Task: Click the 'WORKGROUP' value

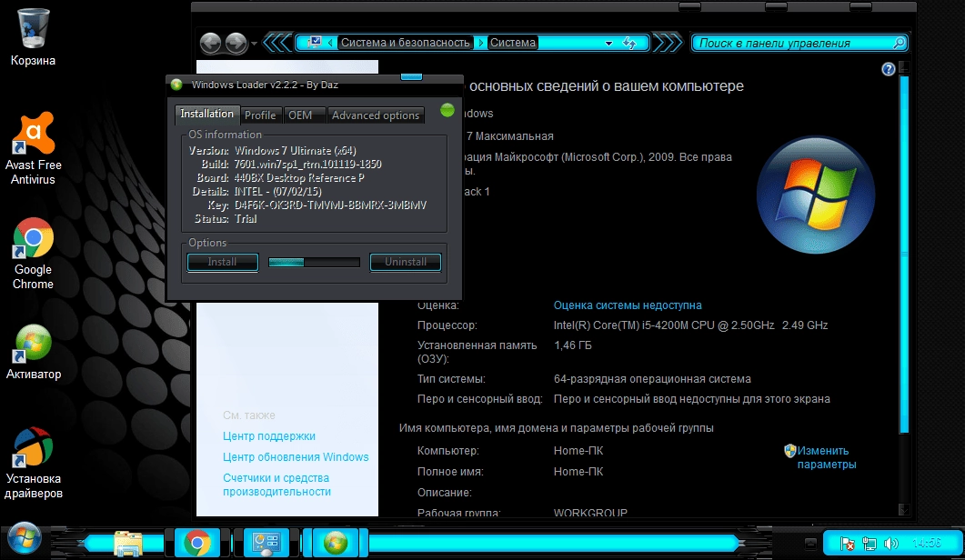Action: coord(590,513)
